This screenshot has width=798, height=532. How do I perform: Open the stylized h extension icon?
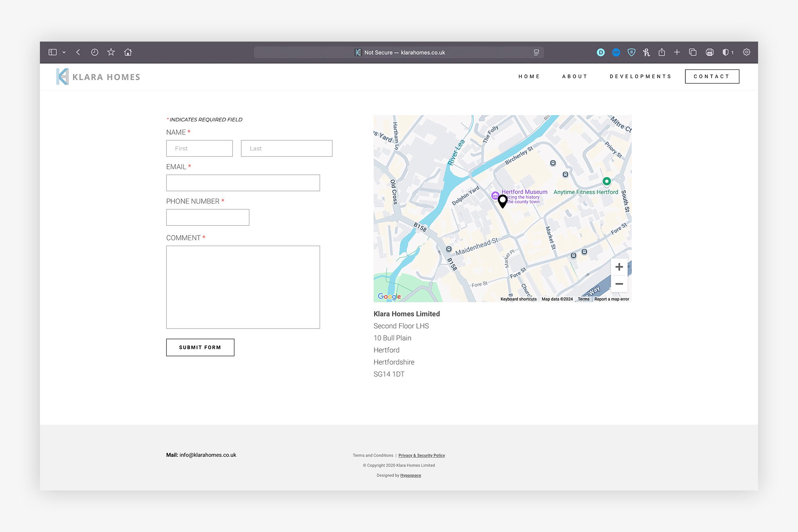(646, 52)
